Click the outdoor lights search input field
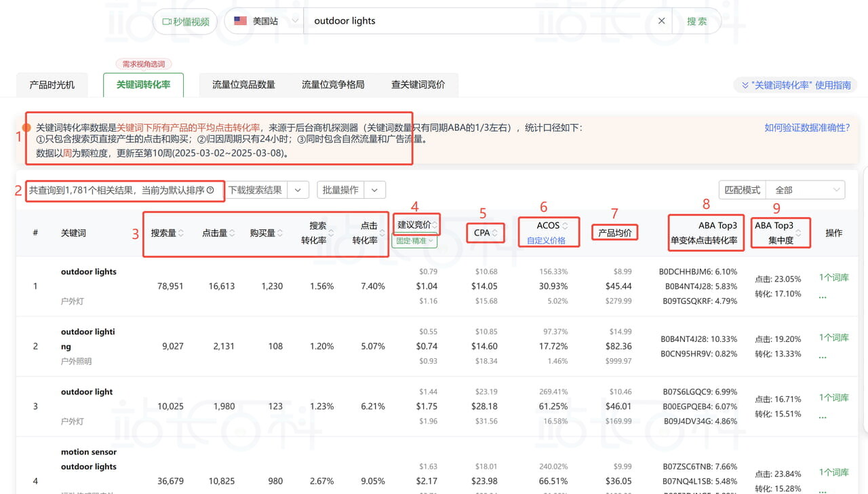 [481, 21]
